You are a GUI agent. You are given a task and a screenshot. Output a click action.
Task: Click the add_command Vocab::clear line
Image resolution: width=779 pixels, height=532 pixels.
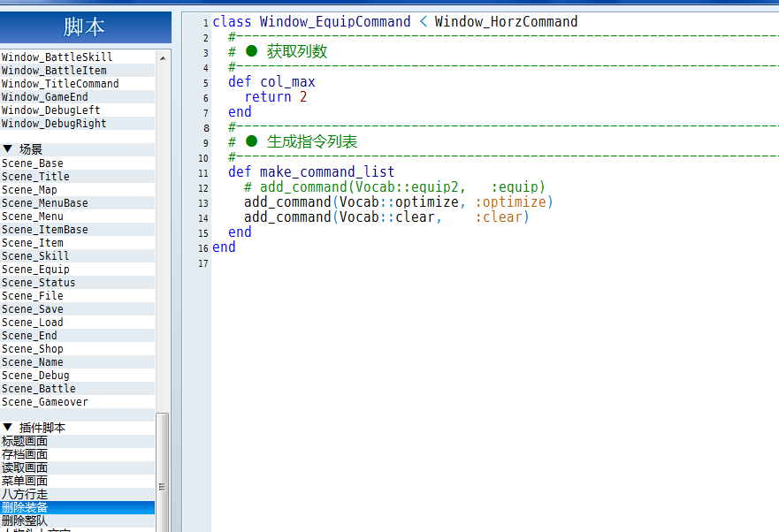(386, 217)
